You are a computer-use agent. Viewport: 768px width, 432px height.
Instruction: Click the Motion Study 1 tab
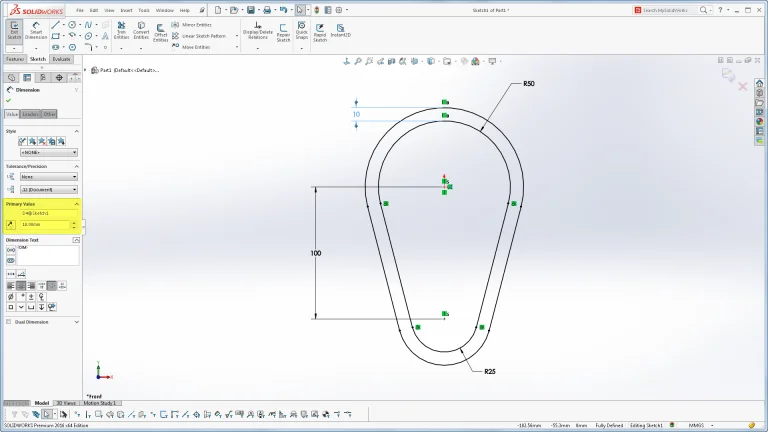101,403
